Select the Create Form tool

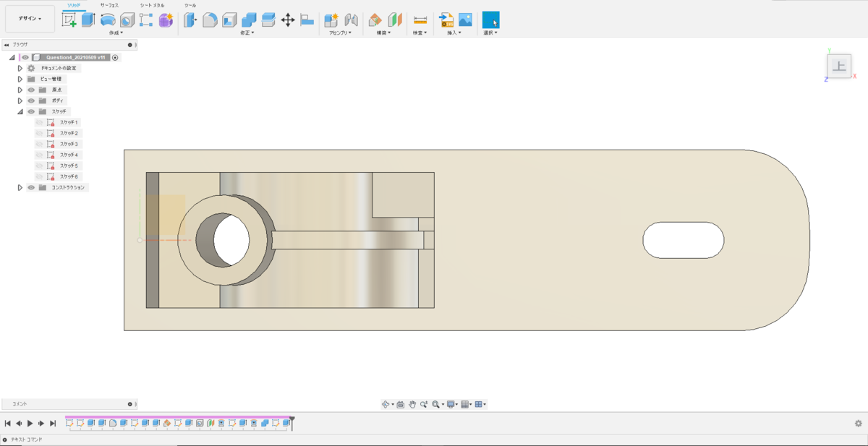tap(166, 20)
